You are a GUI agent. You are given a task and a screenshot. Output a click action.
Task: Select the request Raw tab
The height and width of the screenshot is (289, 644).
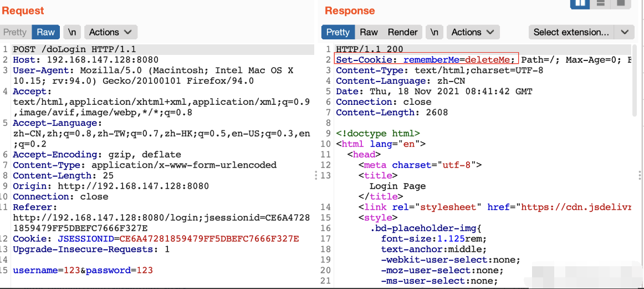tap(45, 32)
